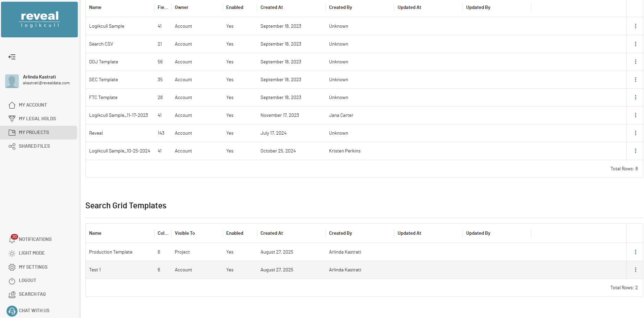Open actions menu for DOJ Template row
The height and width of the screenshot is (318, 644).
point(635,62)
